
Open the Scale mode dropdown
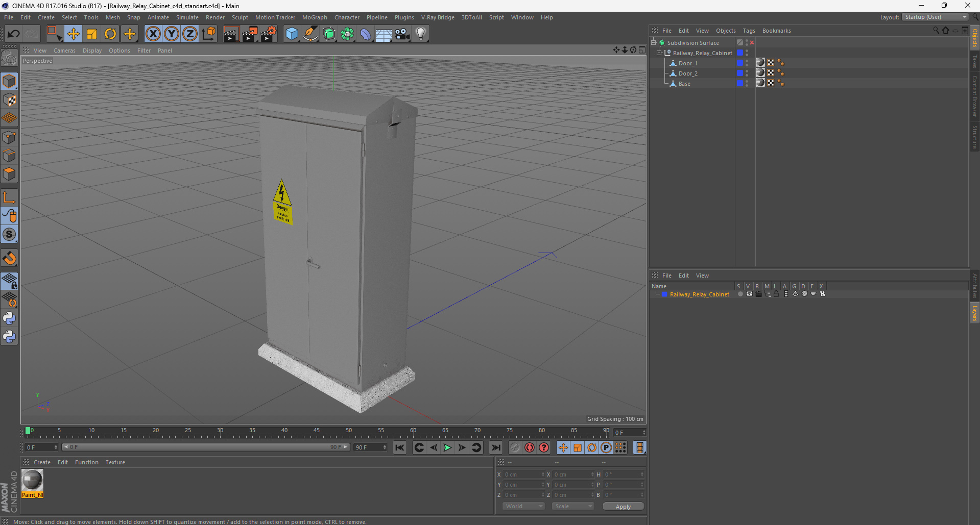(x=572, y=506)
